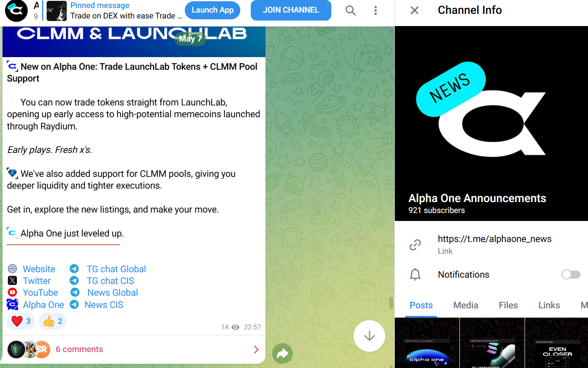Image resolution: width=588 pixels, height=368 pixels.
Task: Click the Channel Info heading
Action: pyautogui.click(x=470, y=10)
